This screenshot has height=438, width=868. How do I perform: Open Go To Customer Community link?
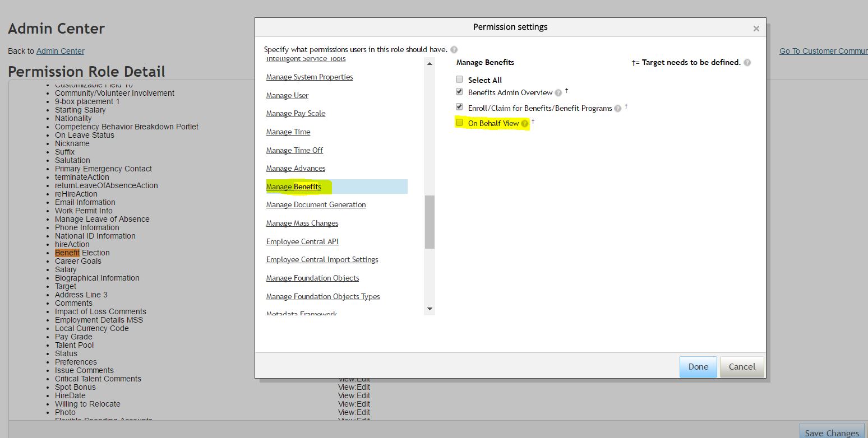(824, 51)
